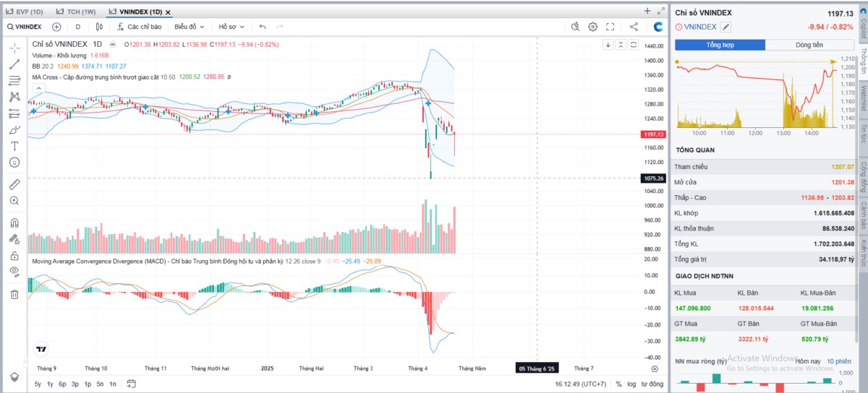Viewport: 868px width, 393px height.
Task: Select the ruler measure tool
Action: (14, 184)
